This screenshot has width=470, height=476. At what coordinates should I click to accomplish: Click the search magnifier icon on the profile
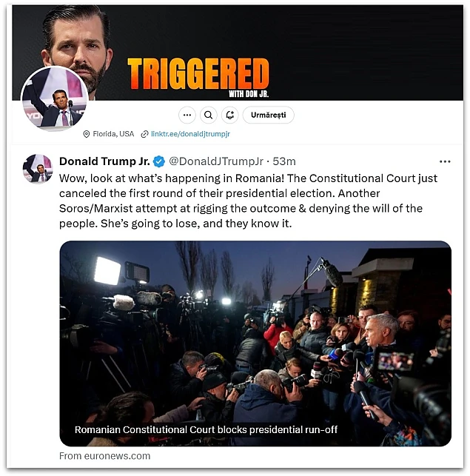coord(208,115)
